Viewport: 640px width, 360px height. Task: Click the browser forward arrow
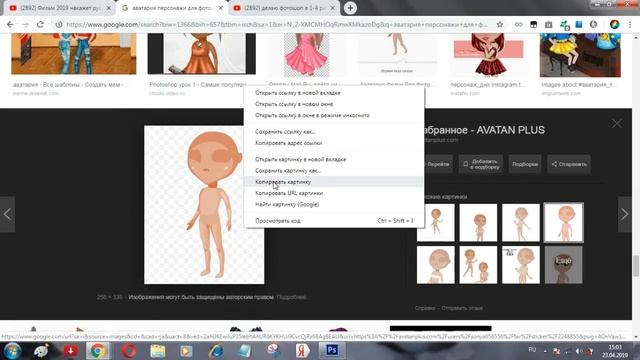pyautogui.click(x=25, y=24)
